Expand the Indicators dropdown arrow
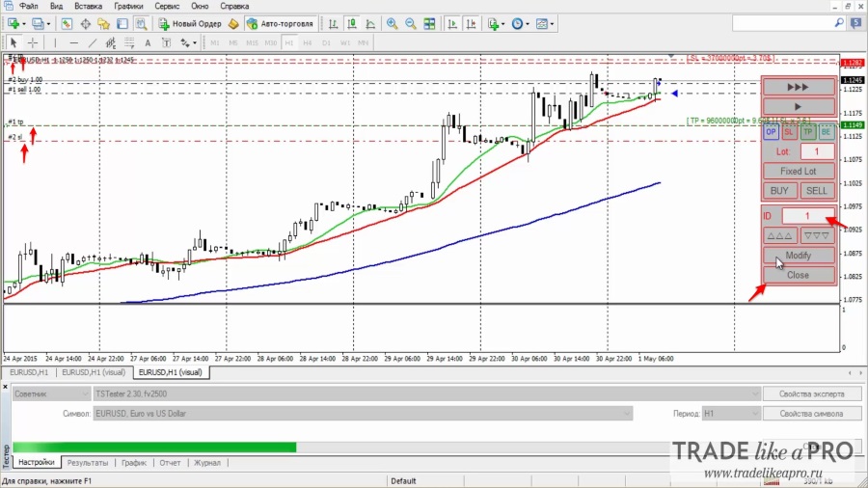 [x=502, y=24]
